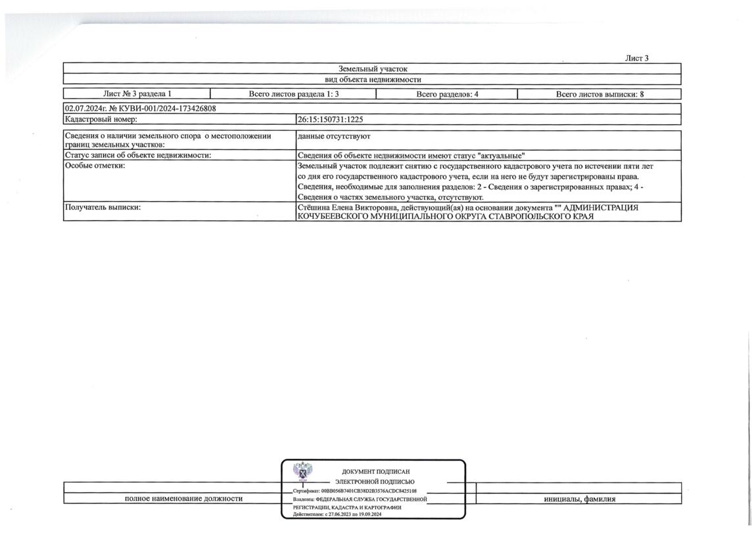The image size is (756, 539).
Task: Click the emblem icon in the signature stamp
Action: pos(302,472)
